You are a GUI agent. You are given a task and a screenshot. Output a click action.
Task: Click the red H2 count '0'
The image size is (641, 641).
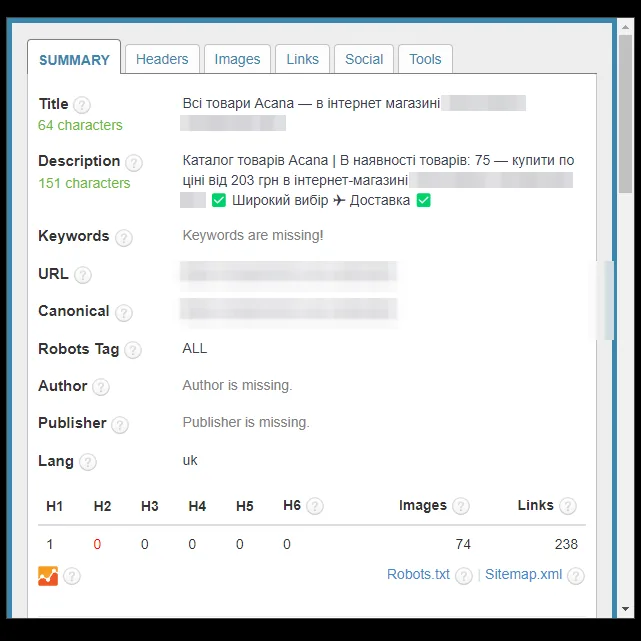click(97, 544)
